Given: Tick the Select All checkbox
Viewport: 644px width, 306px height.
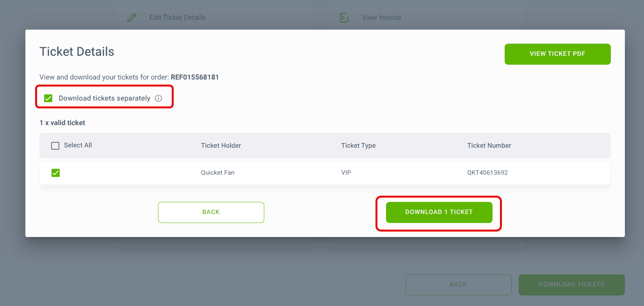Looking at the screenshot, I should [55, 145].
